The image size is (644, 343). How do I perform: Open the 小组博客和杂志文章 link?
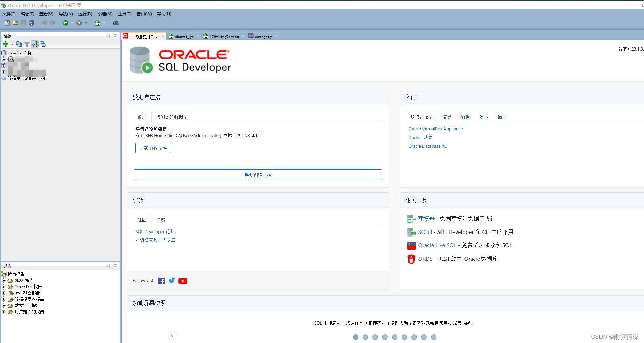[x=155, y=240]
